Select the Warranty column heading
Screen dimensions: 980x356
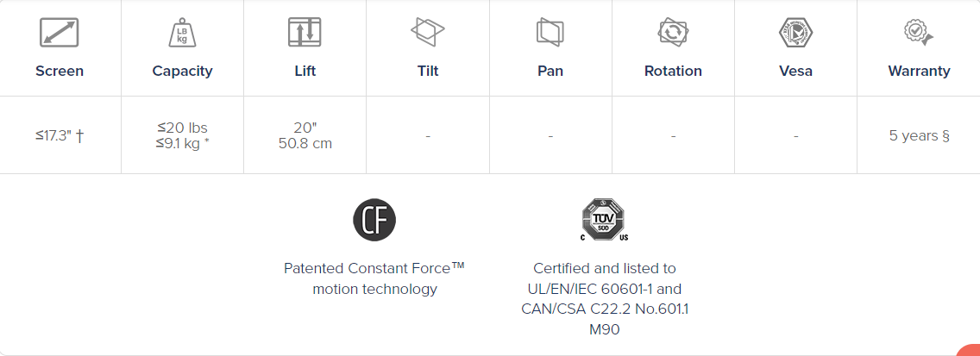[x=919, y=71]
